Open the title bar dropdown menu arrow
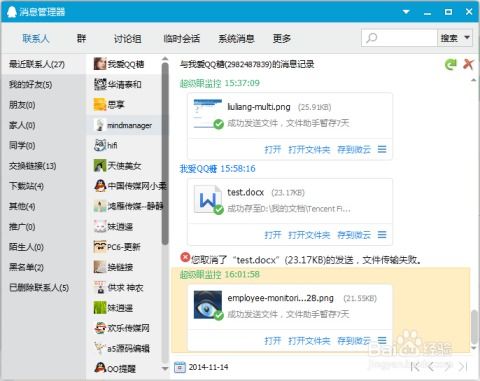Image resolution: width=480 pixels, height=381 pixels. click(406, 12)
